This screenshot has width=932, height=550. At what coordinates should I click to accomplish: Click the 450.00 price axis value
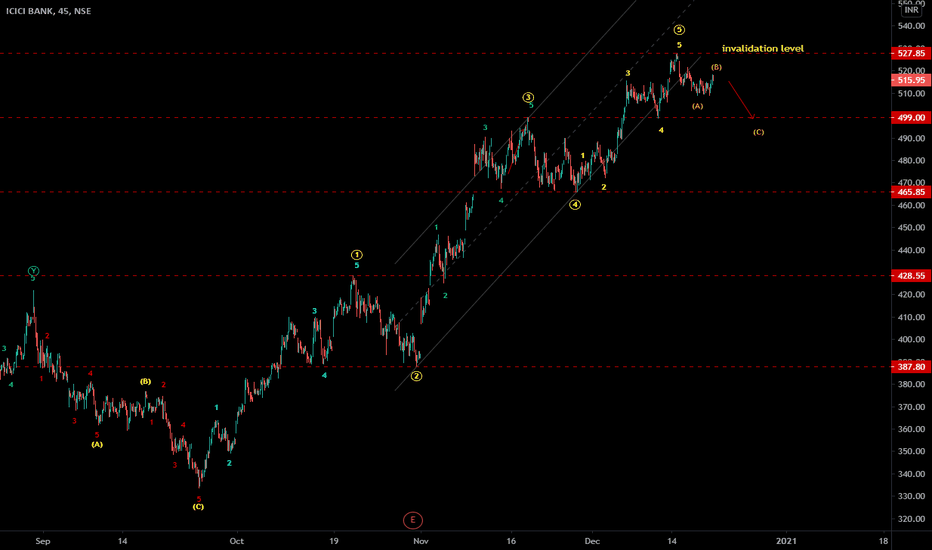911,227
